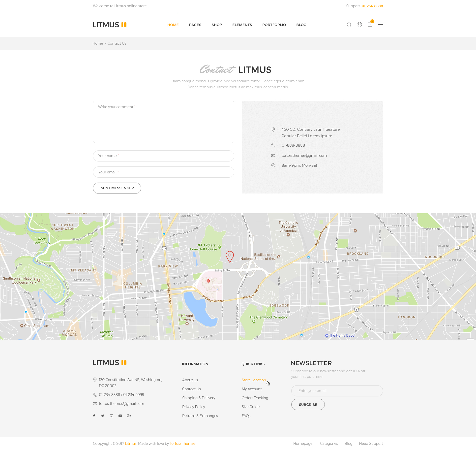Select Home in the main navigation
This screenshot has width=476, height=450.
point(173,25)
